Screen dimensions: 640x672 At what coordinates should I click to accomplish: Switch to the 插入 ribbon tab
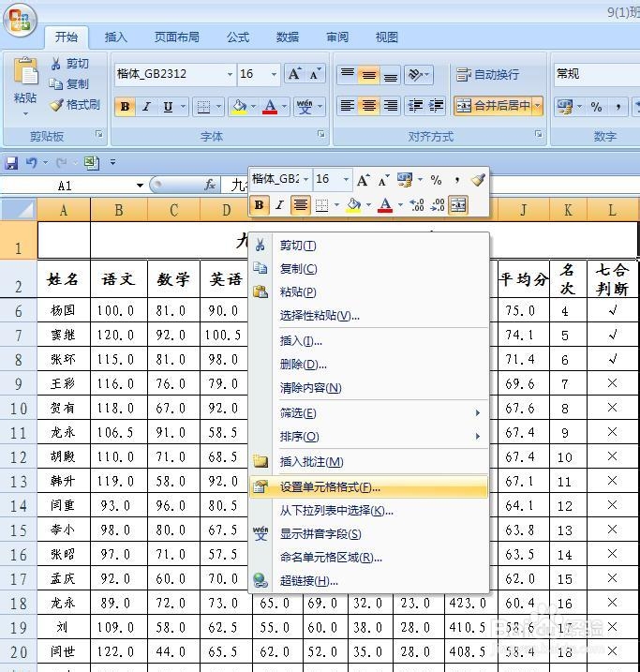click(115, 37)
